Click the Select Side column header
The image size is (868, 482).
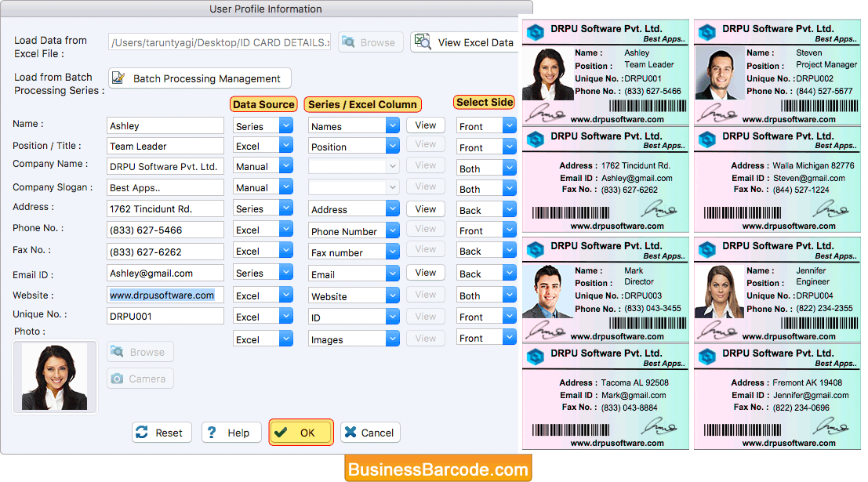[485, 102]
